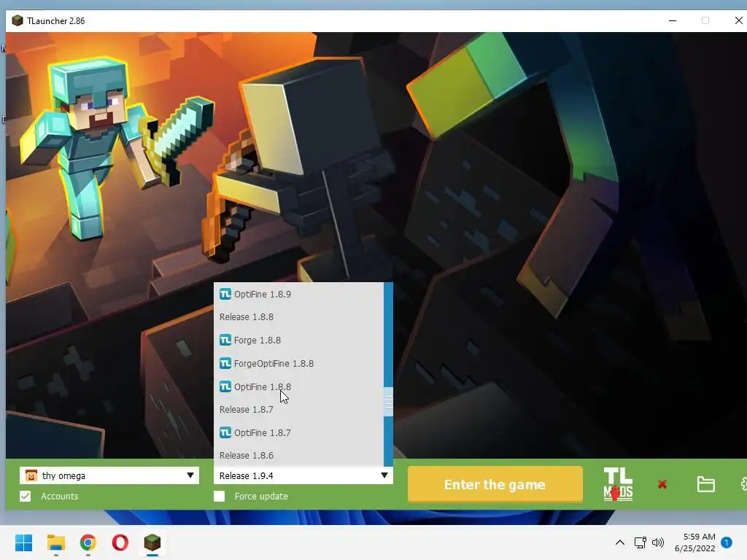The width and height of the screenshot is (747, 560).
Task: Launch Google Chrome from the taskbar
Action: click(x=88, y=542)
